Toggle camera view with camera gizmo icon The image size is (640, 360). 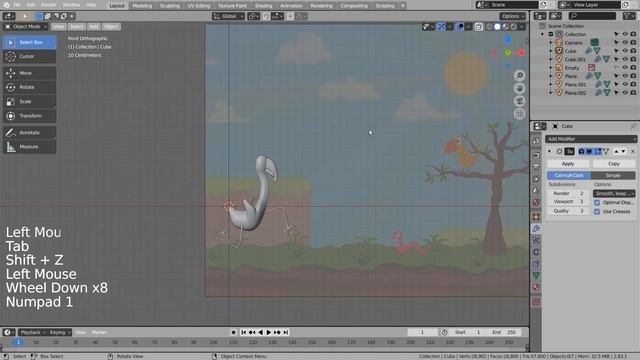519,101
